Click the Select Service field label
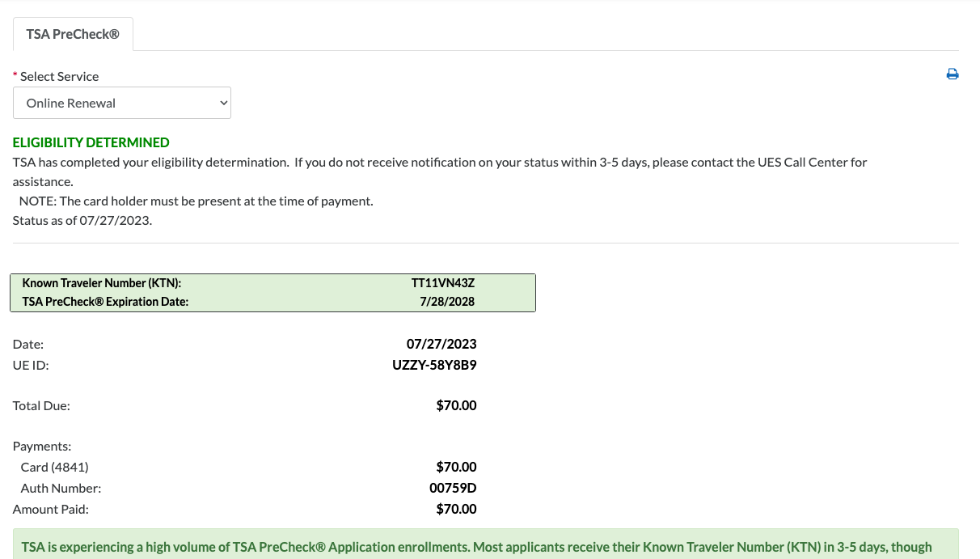The image size is (980, 559). pyautogui.click(x=59, y=76)
